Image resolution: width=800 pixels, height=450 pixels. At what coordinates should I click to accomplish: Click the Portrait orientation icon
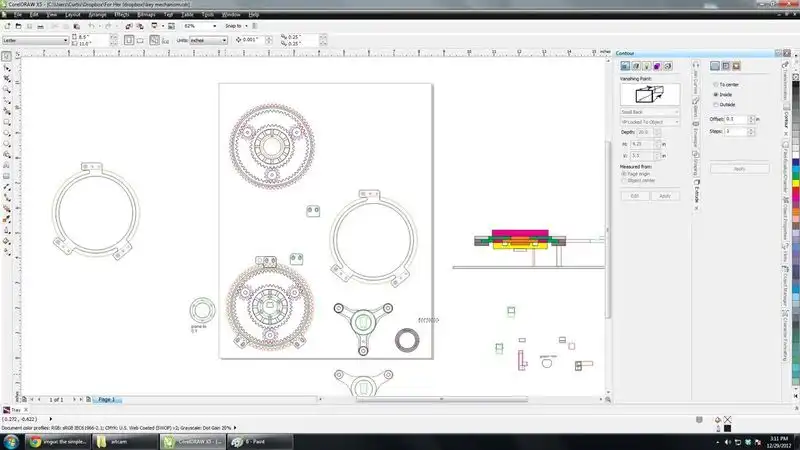point(132,40)
